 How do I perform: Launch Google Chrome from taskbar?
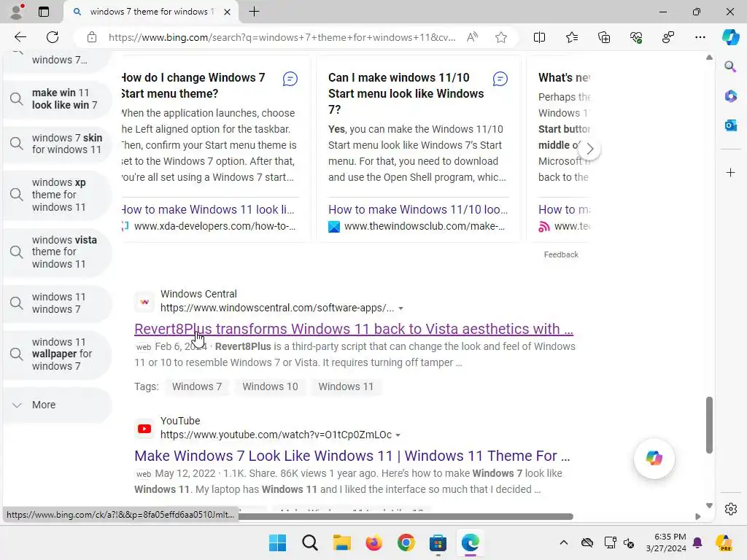[406, 542]
